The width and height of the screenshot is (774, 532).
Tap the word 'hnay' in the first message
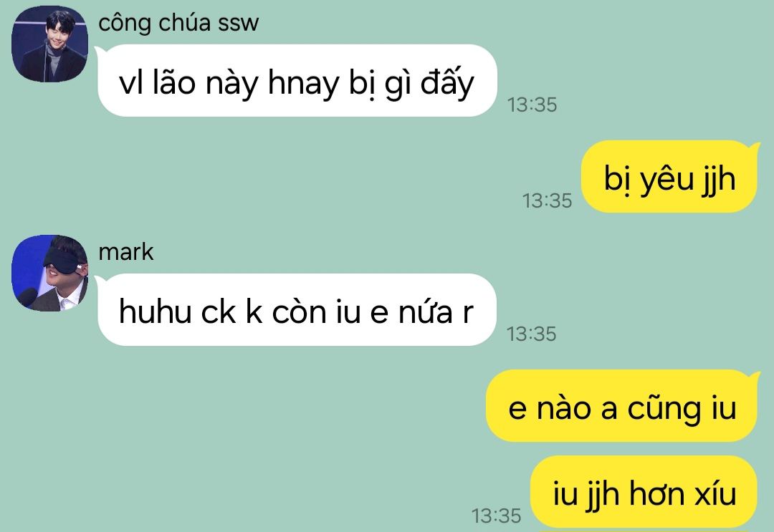[x=303, y=83]
